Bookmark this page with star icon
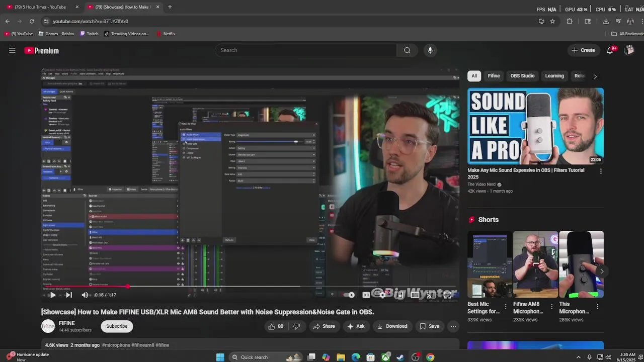Image resolution: width=644 pixels, height=362 pixels. 552,21
